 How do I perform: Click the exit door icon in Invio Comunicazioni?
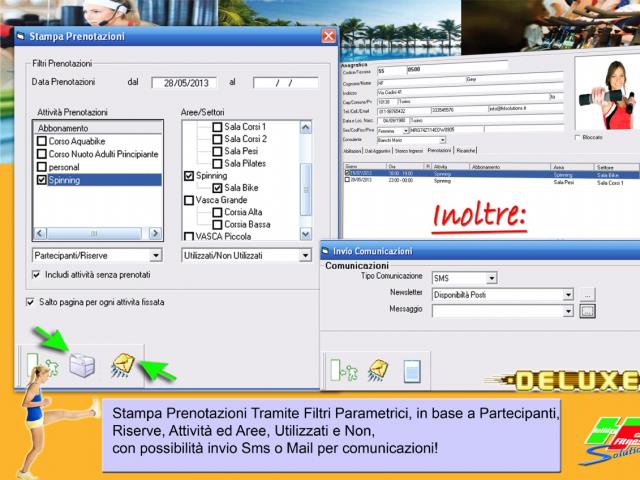tap(344, 371)
